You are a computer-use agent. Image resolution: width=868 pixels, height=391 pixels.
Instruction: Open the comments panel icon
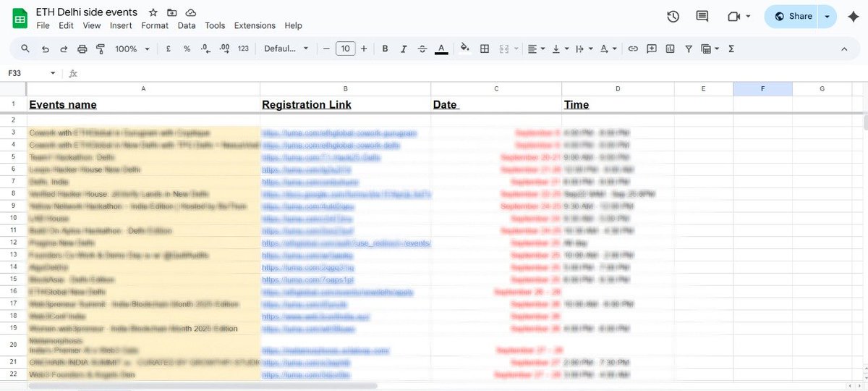(702, 17)
